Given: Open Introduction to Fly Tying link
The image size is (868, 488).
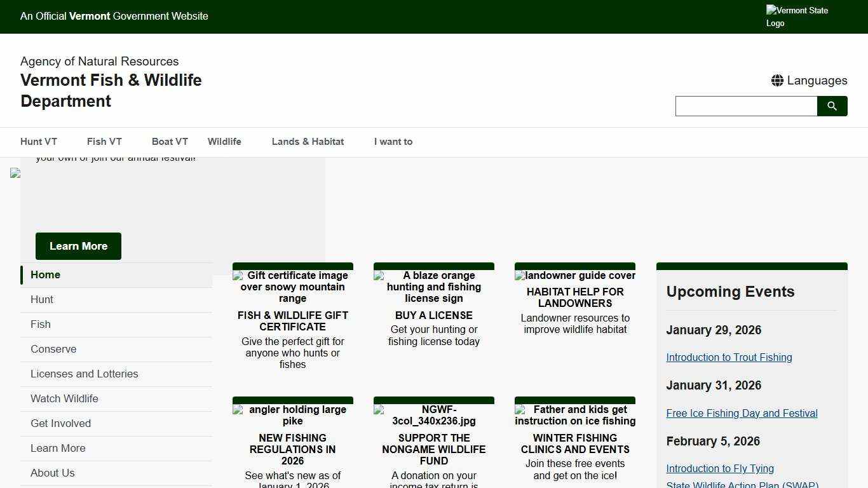Looking at the screenshot, I should tap(720, 468).
